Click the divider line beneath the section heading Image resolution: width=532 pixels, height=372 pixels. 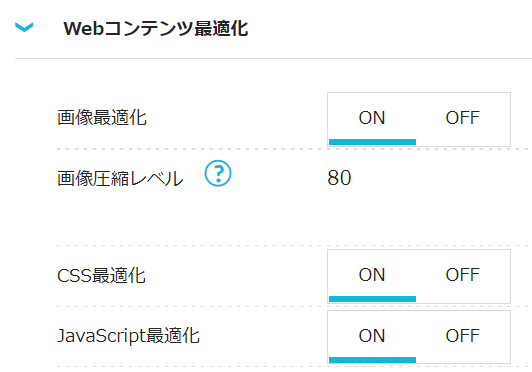[x=273, y=58]
